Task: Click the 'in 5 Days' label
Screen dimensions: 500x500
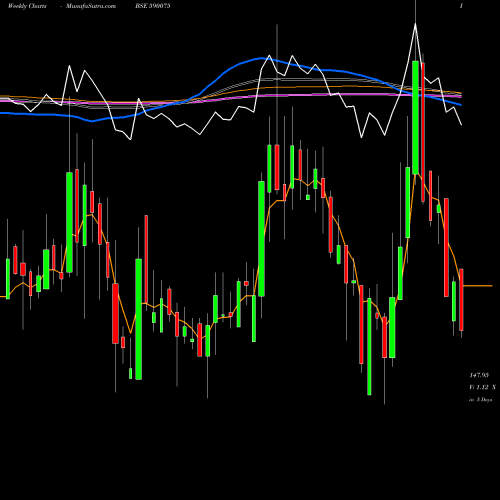Action: pos(480,399)
